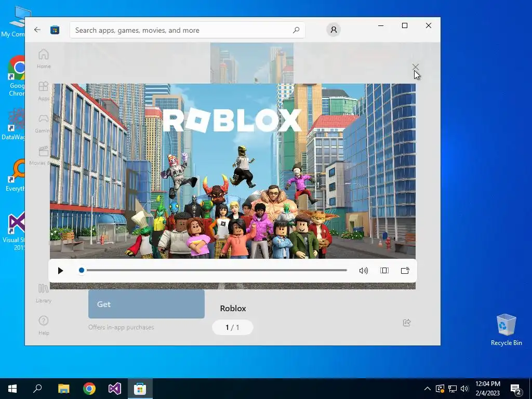Click the 1 / 1 page indicator

(232, 327)
